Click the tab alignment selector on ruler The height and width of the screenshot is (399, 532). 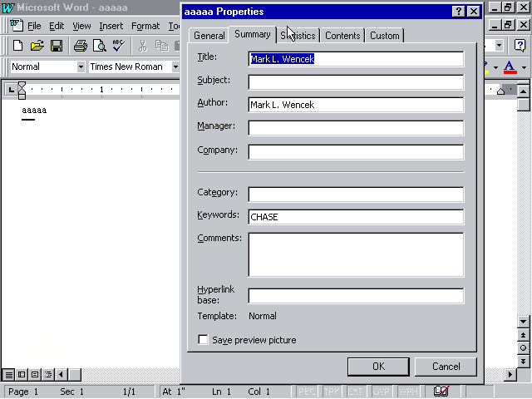(x=11, y=90)
